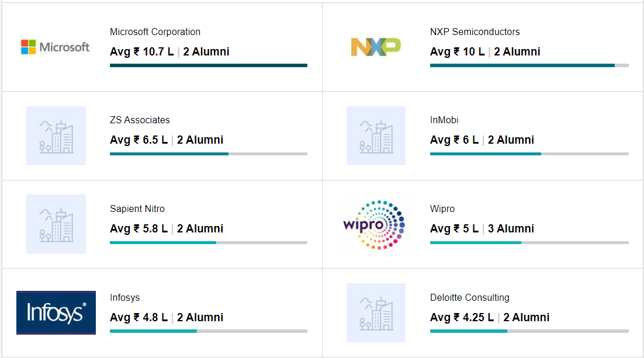Viewport: 644px width, 358px height.
Task: Click Microsoft's salary progress bar
Action: pos(208,65)
